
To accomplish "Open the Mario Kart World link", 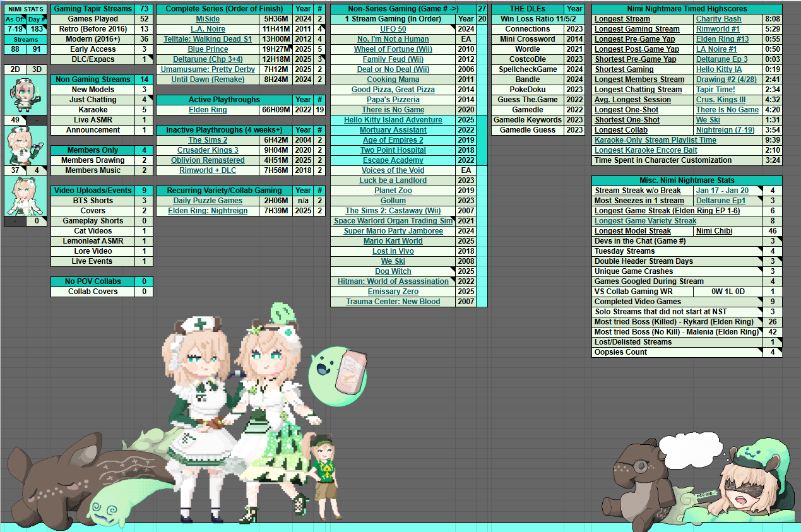I will click(393, 241).
